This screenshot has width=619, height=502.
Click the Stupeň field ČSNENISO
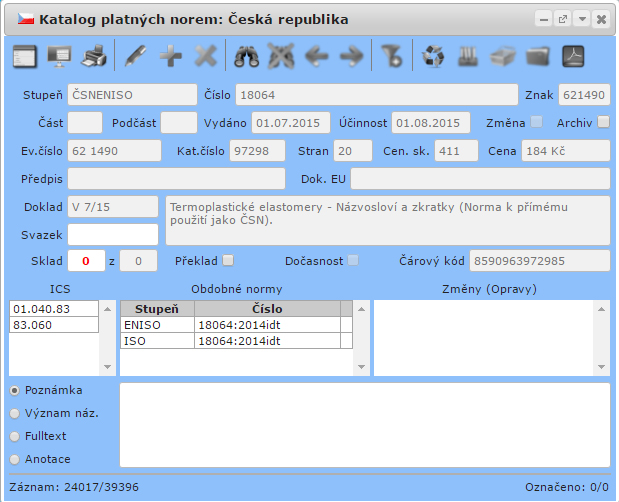[x=132, y=95]
